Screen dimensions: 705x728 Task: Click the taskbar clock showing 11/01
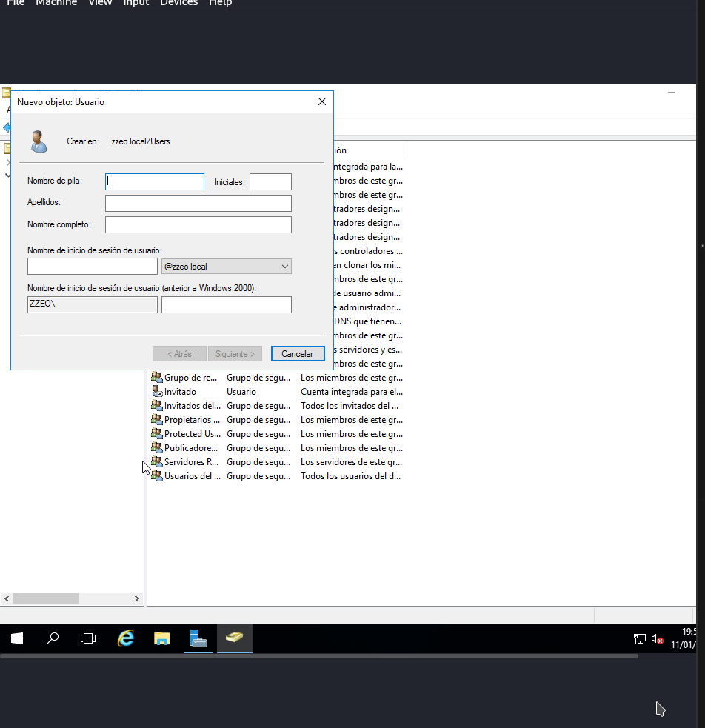(x=683, y=638)
